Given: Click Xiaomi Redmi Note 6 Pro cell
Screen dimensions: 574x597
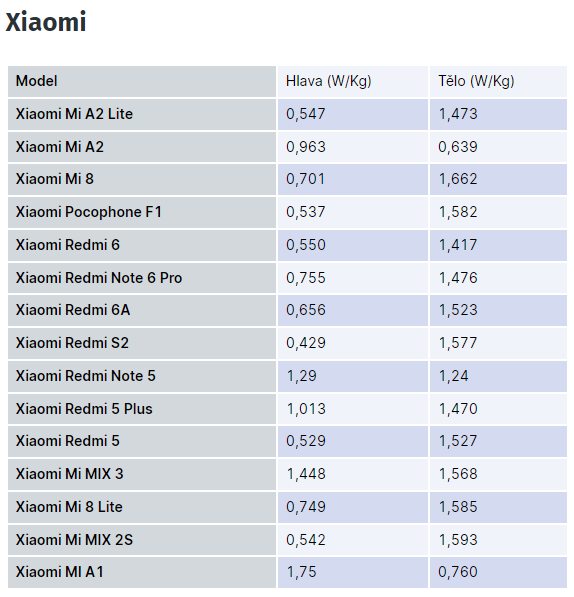Looking at the screenshot, I should (x=142, y=278).
